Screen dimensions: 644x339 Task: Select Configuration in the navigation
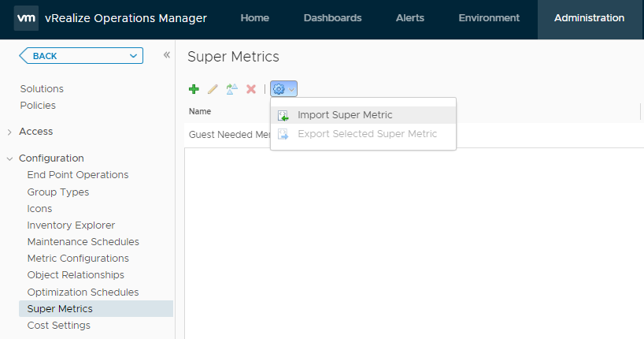(x=51, y=158)
